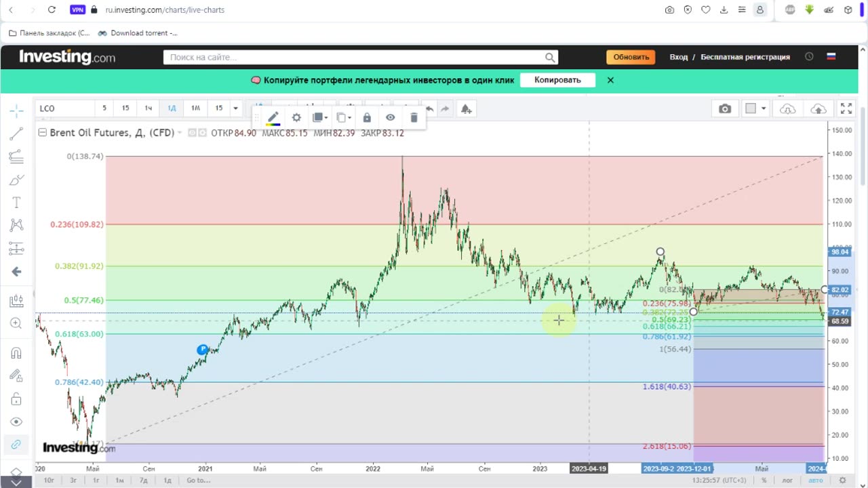The height and width of the screenshot is (488, 868).
Task: Select the 7д date range
Action: pos(144,480)
